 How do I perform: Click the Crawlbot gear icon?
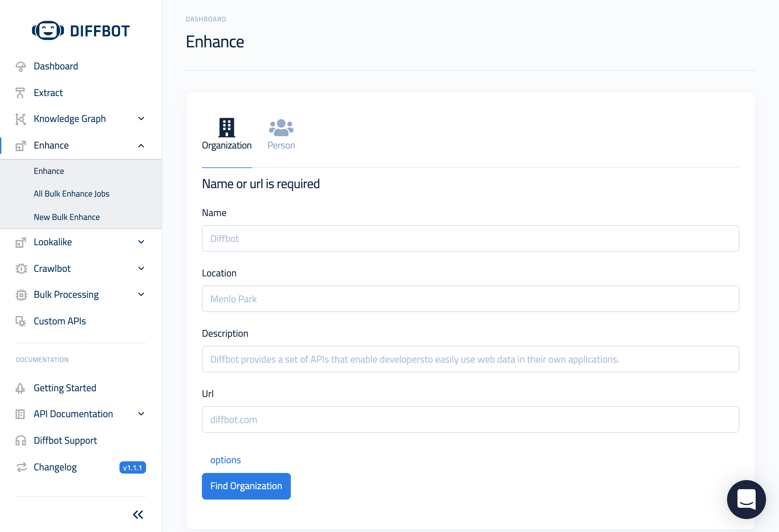pos(21,269)
